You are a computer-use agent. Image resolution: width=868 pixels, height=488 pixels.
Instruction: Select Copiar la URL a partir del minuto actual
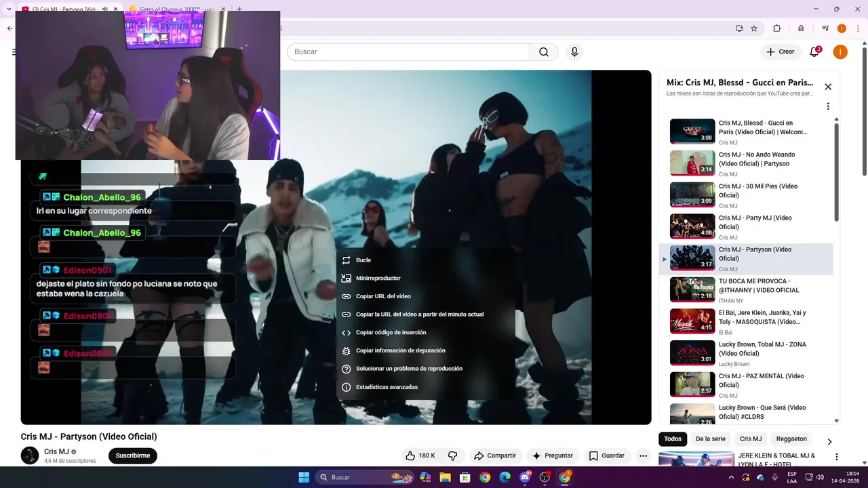coord(425,314)
